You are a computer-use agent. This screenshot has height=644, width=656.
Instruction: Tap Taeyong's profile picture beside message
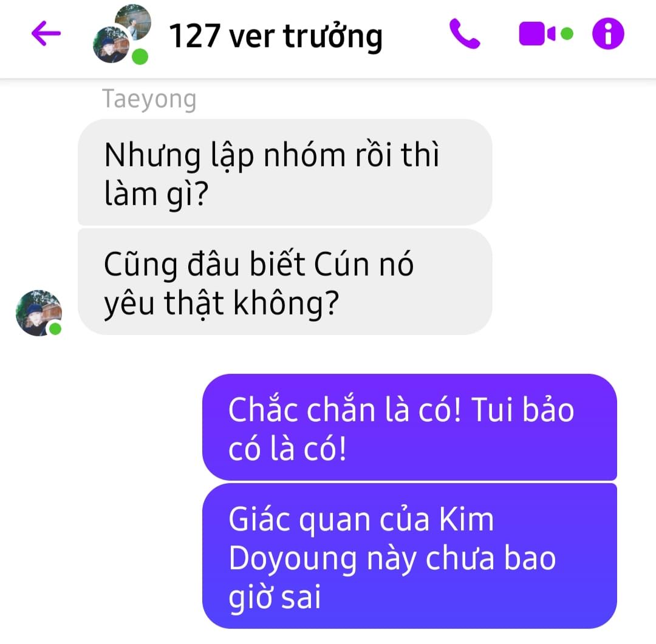click(38, 313)
